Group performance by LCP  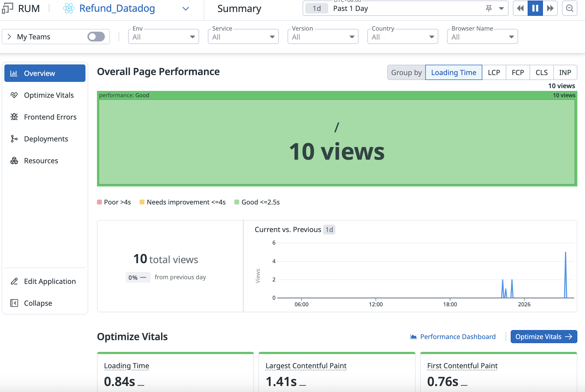(x=494, y=73)
